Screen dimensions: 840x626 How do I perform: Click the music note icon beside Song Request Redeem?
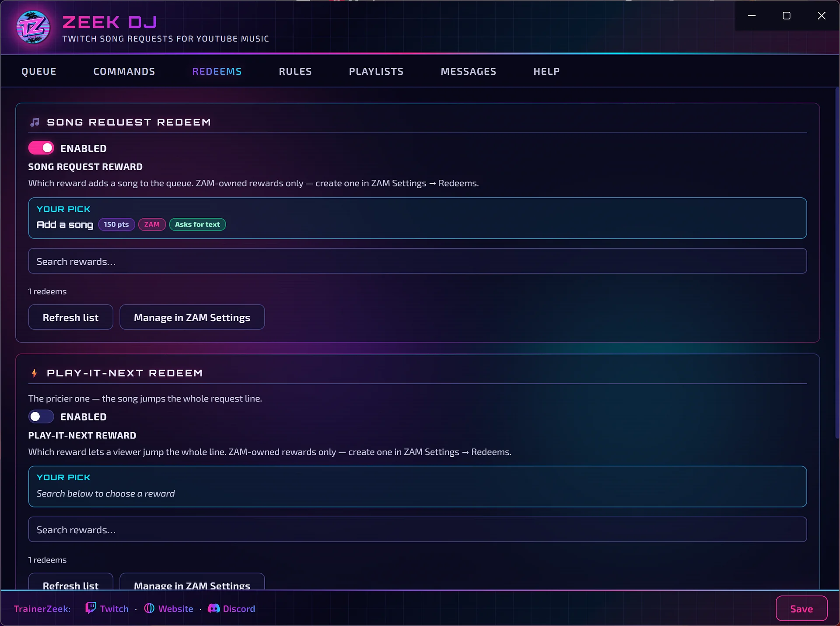pos(35,122)
